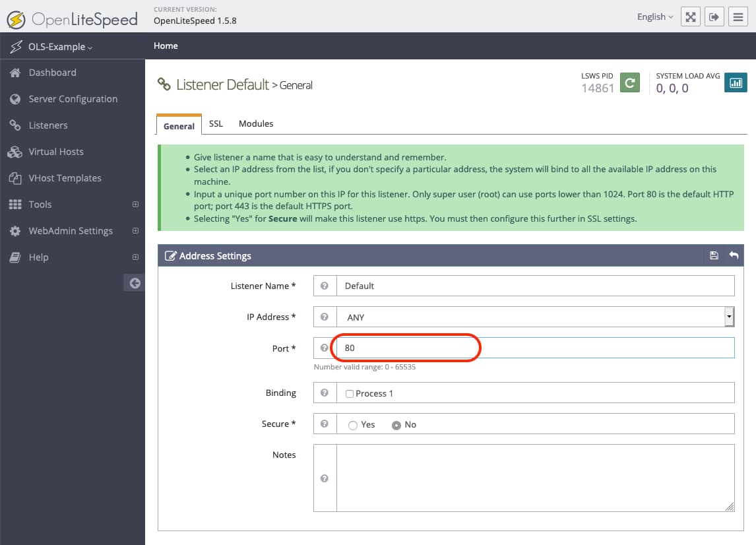Screen dimensions: 756x545
Task: Open the English language dropdown
Action: 655,17
